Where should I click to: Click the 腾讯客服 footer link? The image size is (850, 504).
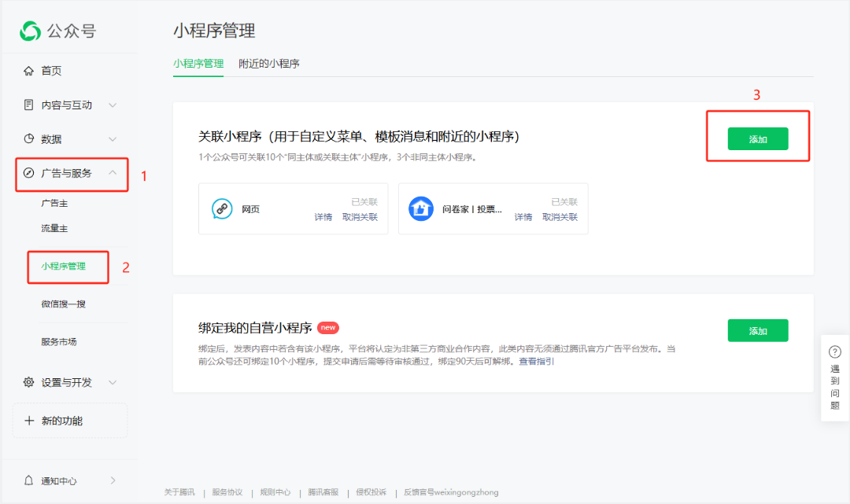323,492
